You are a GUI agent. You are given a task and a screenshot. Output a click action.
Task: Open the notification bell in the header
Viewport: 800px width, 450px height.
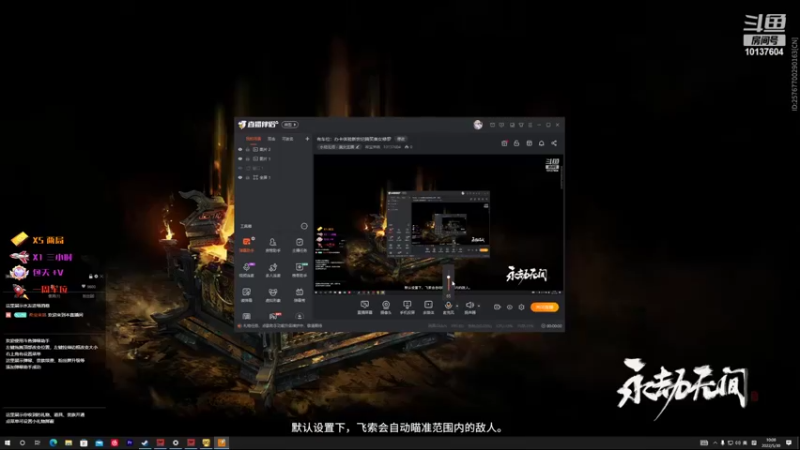pos(541,143)
